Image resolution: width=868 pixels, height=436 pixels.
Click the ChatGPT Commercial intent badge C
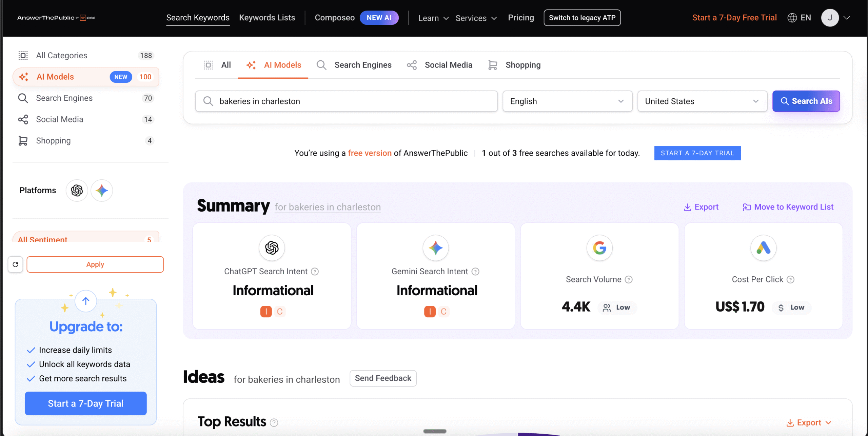280,312
